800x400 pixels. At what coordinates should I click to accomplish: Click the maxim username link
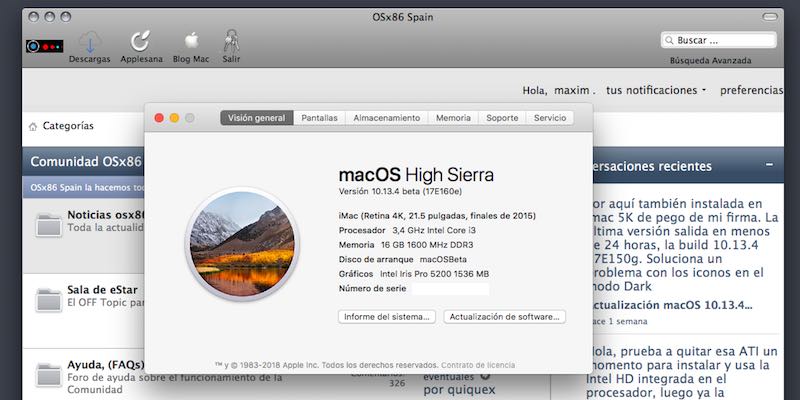click(572, 90)
